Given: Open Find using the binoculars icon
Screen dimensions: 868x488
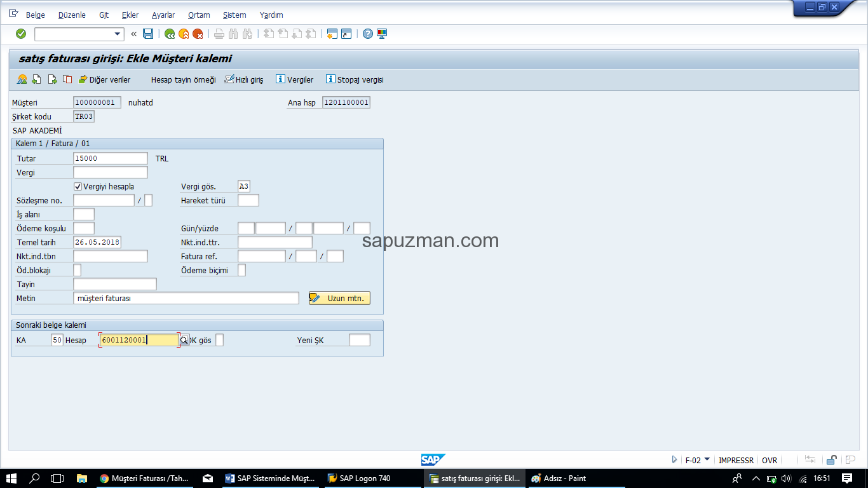Looking at the screenshot, I should pos(233,34).
